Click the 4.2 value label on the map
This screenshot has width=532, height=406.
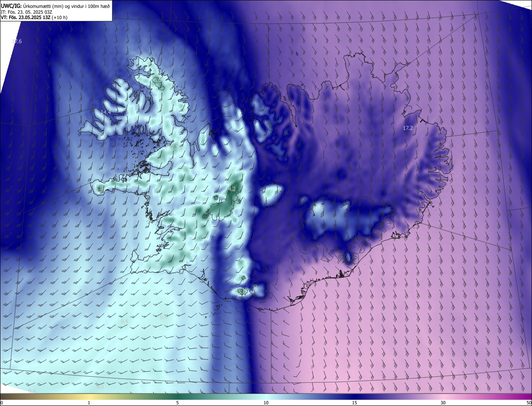232,189
